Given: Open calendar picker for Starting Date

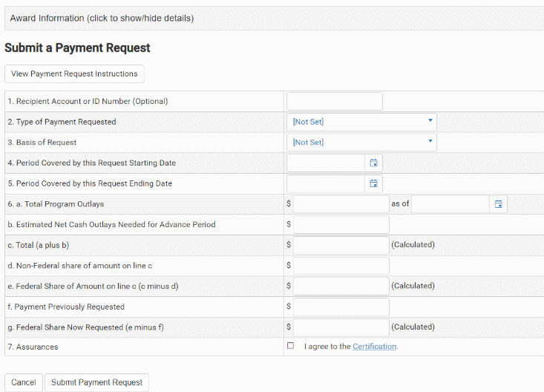Looking at the screenshot, I should (x=373, y=163).
